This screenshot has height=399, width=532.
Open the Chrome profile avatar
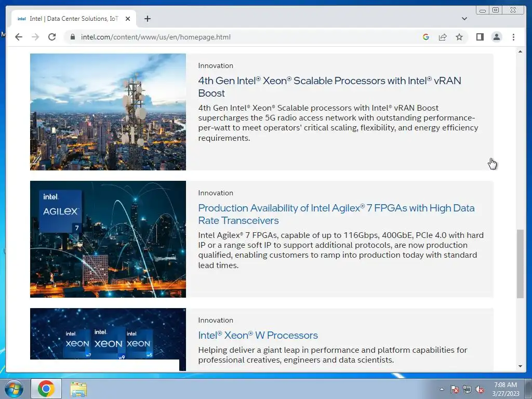(497, 37)
